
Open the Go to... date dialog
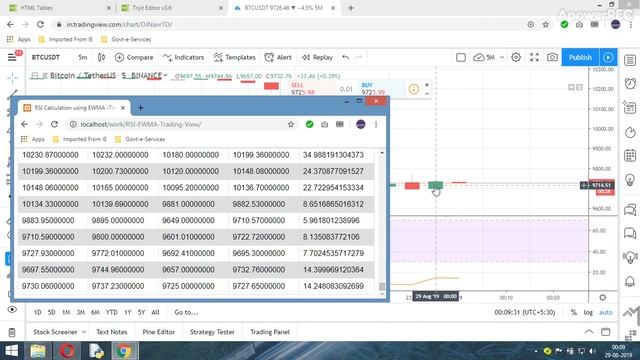click(x=186, y=312)
